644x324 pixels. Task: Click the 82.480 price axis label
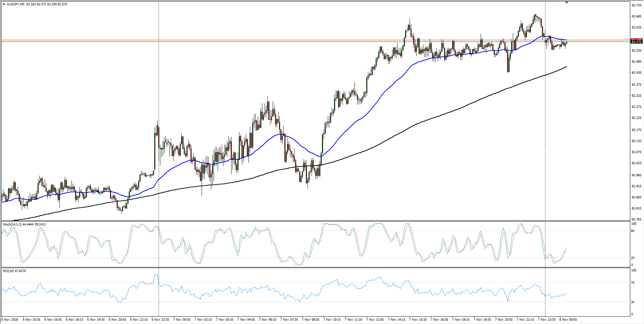(636, 62)
